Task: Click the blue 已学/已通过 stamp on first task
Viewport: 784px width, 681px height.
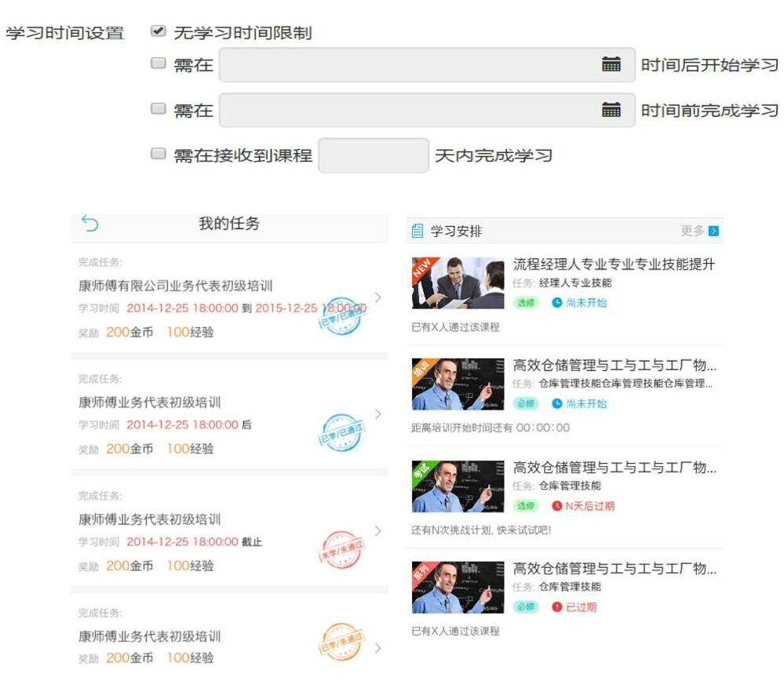Action: [x=341, y=316]
